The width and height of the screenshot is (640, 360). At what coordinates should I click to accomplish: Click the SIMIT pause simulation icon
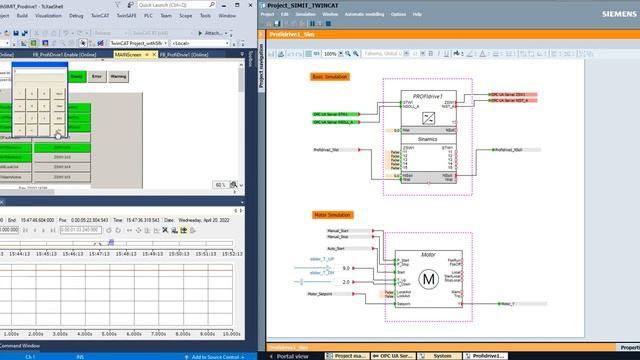pyautogui.click(x=312, y=24)
